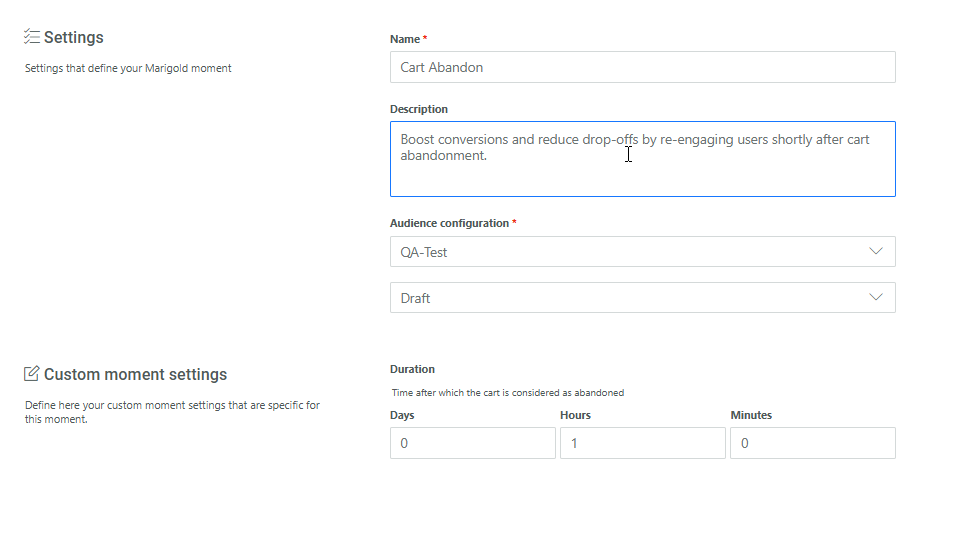Screen dimensions: 974x541
Task: Click the Minutes label above the input
Action: [751, 415]
